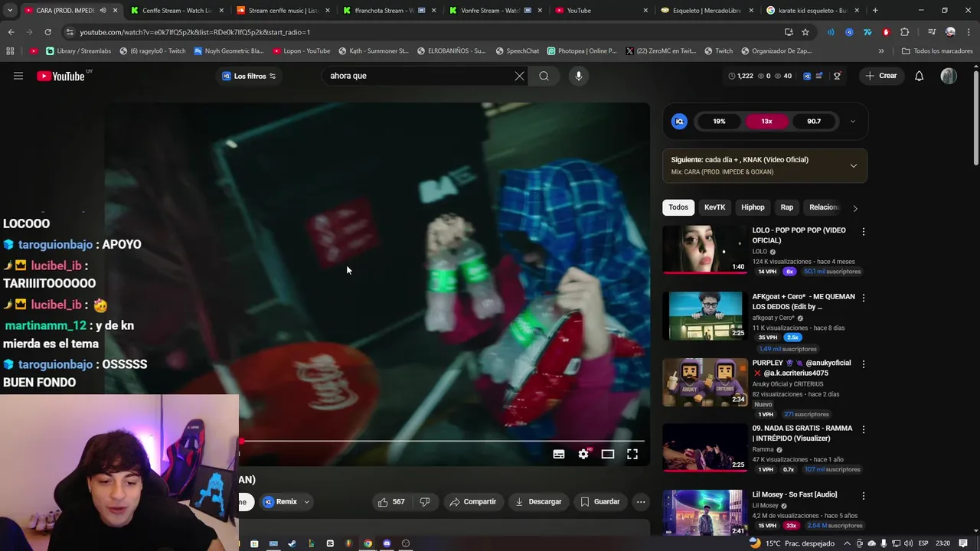
Task: Enter fullscreen on video player
Action: click(632, 454)
